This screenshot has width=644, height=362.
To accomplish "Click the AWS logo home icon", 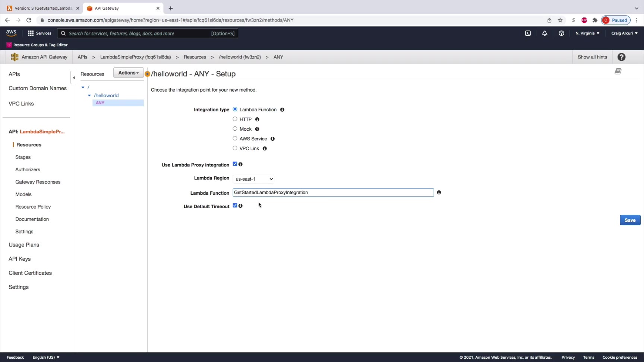I will 11,33.
